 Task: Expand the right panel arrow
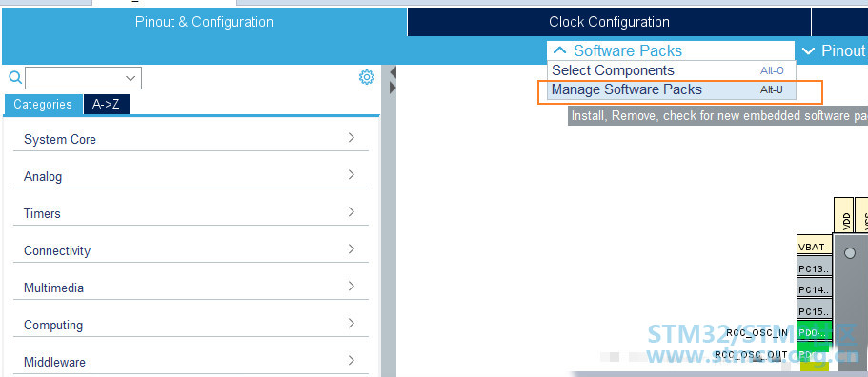click(394, 88)
